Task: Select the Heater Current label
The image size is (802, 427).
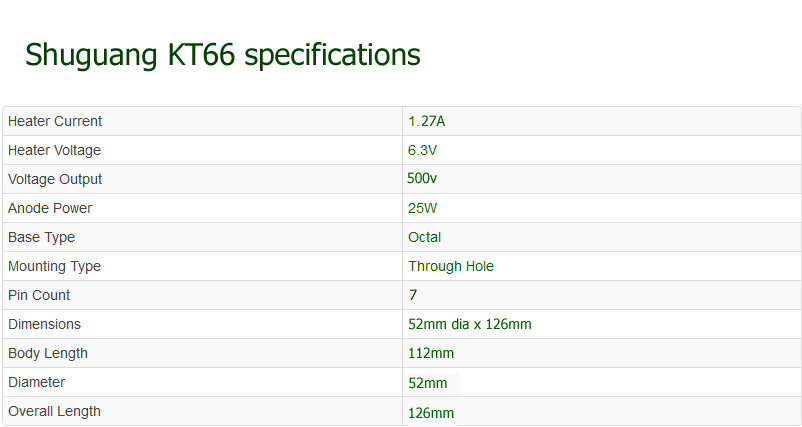Action: 55,121
